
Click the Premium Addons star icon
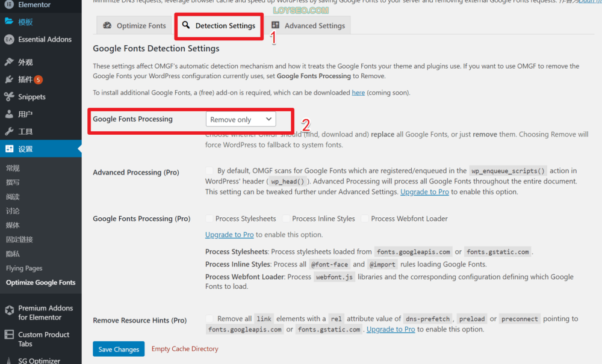9,310
